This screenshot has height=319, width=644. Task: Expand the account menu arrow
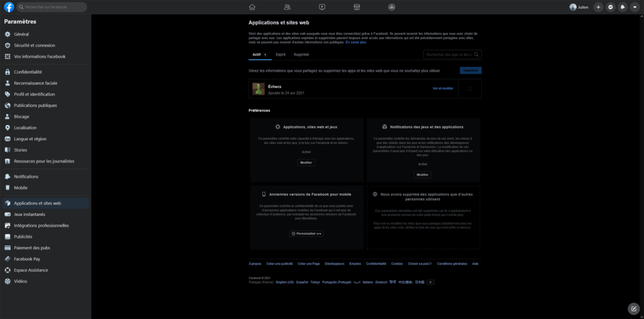pyautogui.click(x=635, y=7)
